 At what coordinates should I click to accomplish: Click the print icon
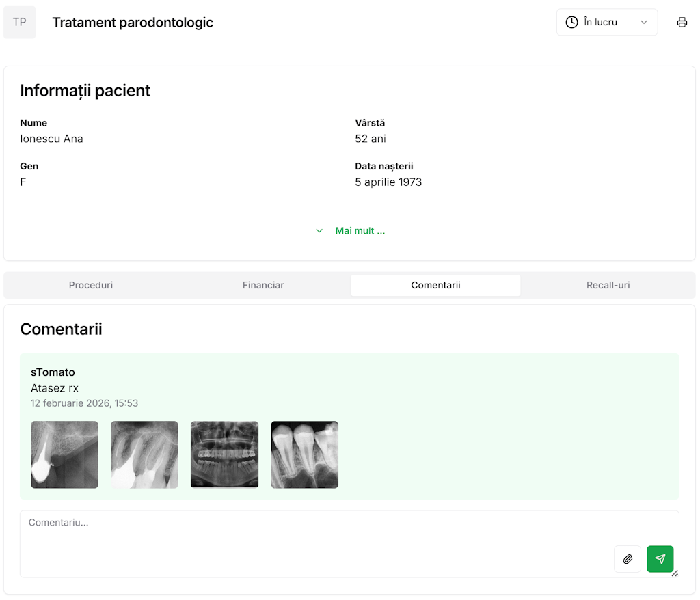(x=682, y=22)
